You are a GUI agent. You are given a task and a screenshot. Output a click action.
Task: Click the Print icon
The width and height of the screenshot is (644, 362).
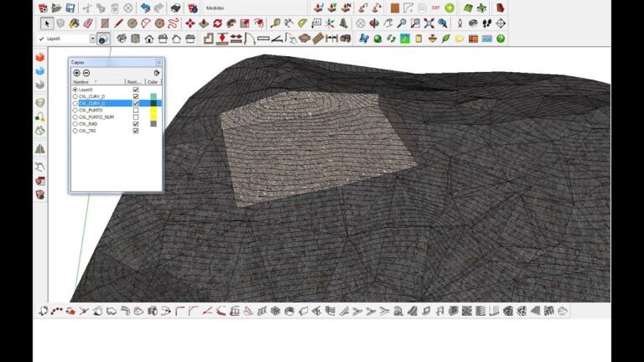click(x=175, y=8)
